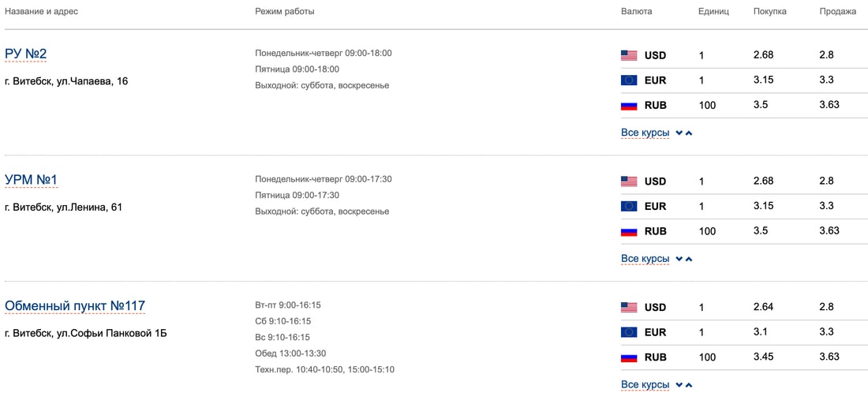Click the 'Название и адрес' column header

(x=41, y=12)
